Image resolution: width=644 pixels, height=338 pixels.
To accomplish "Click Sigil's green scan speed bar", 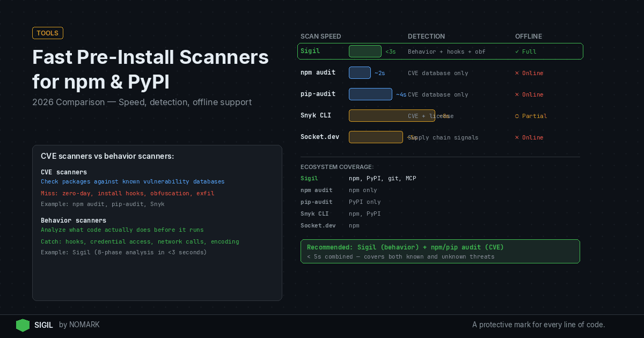I will coord(365,51).
